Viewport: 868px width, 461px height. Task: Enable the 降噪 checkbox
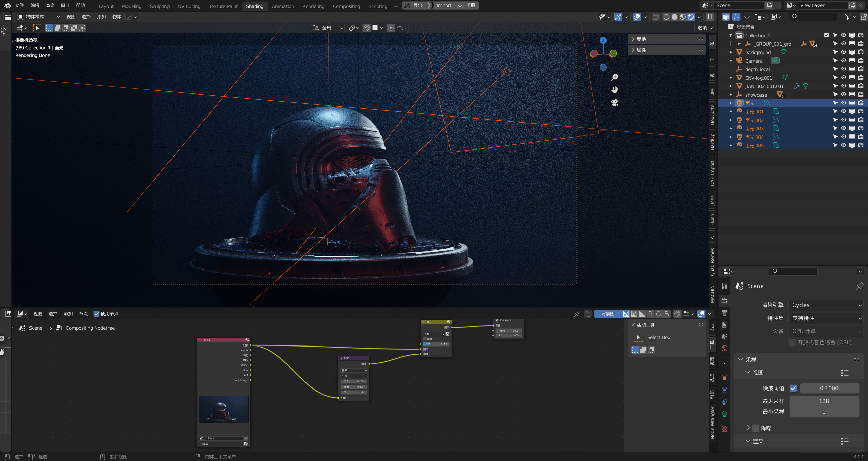pyautogui.click(x=756, y=428)
